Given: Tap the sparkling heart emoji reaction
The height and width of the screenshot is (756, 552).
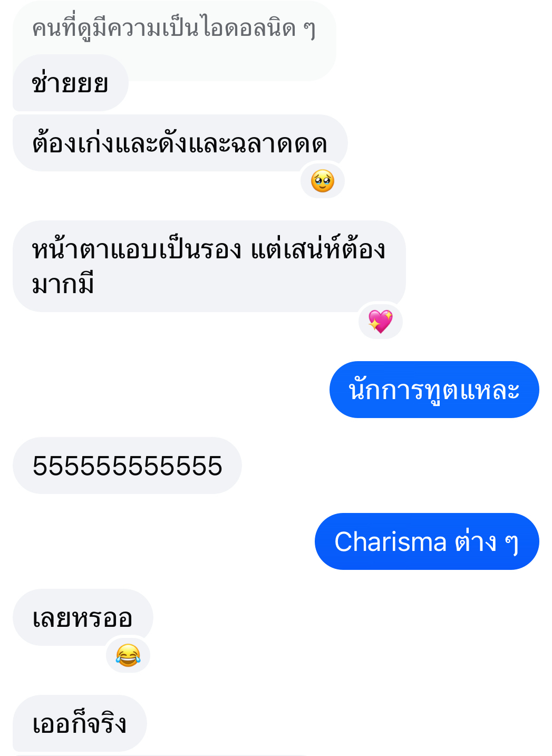Looking at the screenshot, I should [381, 322].
